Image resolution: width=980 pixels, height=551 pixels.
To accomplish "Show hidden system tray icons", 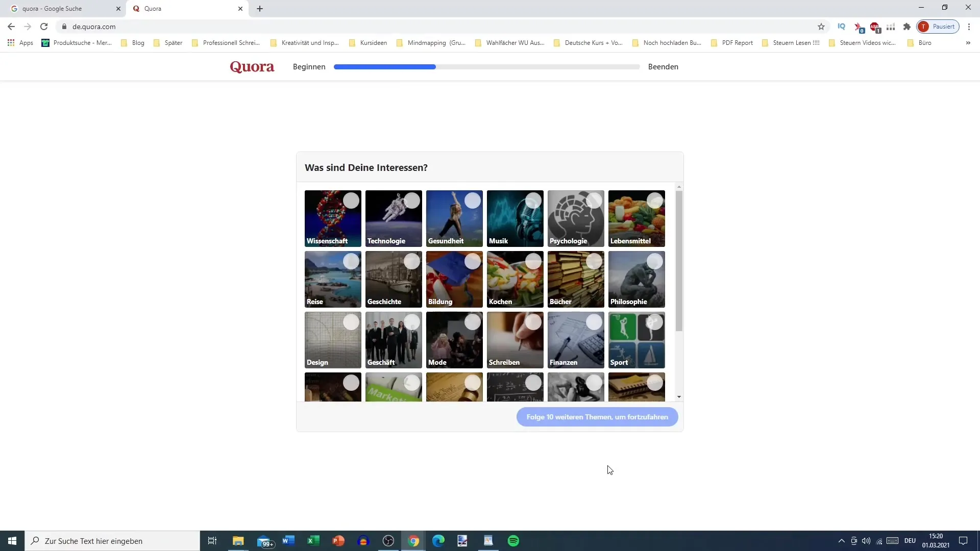I will [841, 541].
